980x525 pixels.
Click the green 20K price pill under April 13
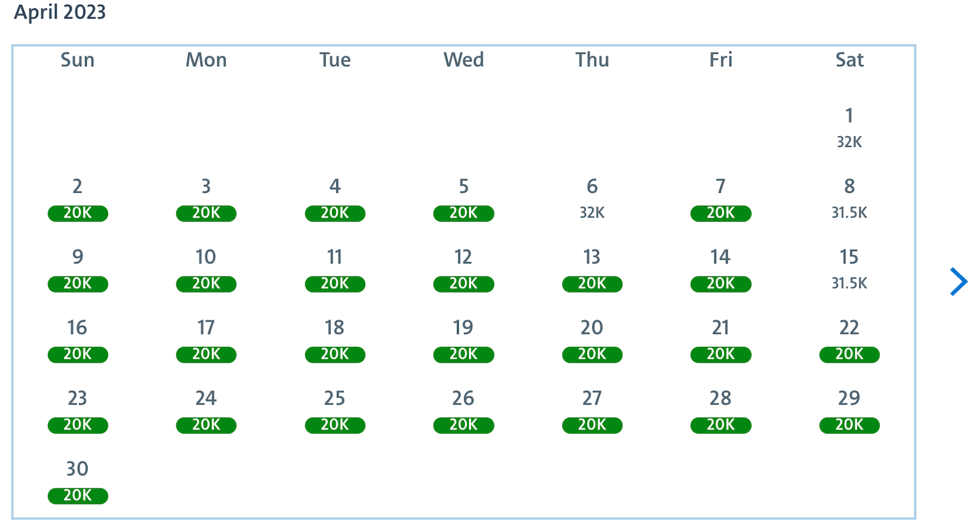592,284
